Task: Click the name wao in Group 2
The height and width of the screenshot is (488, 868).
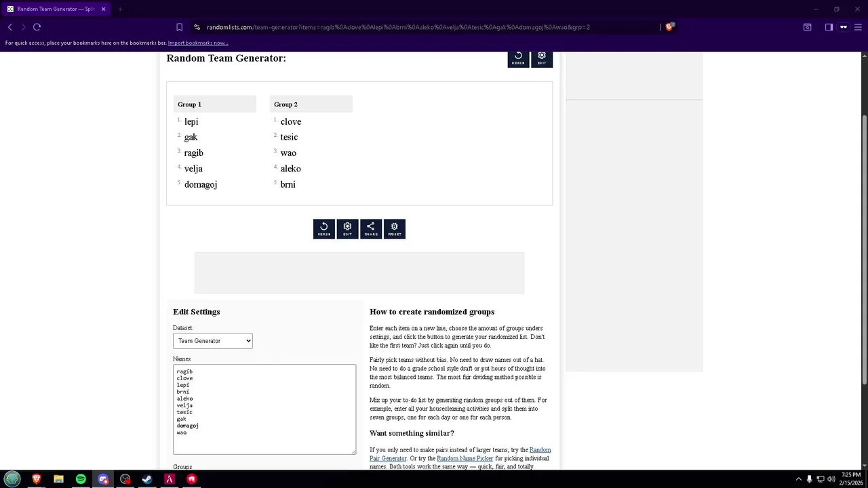Action: 288,153
